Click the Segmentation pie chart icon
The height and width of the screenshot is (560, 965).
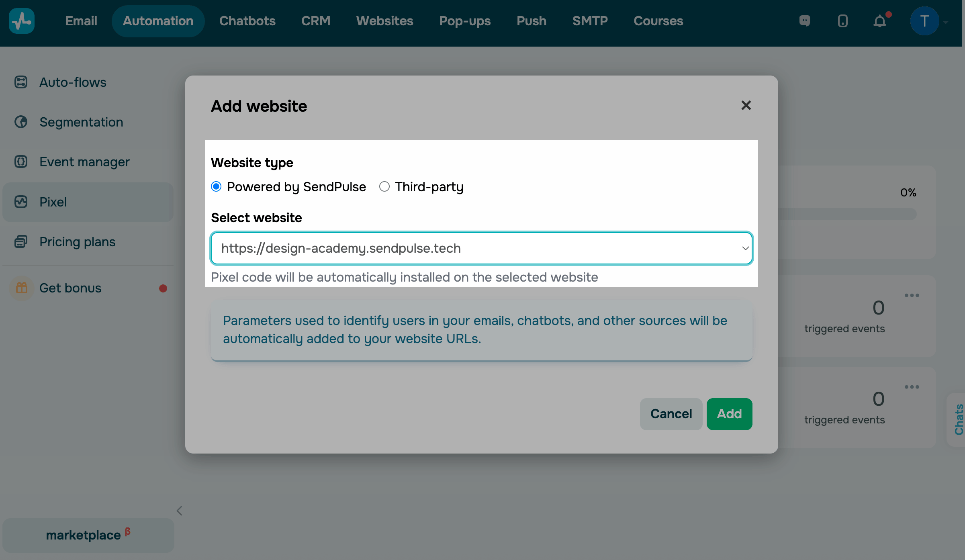click(21, 122)
